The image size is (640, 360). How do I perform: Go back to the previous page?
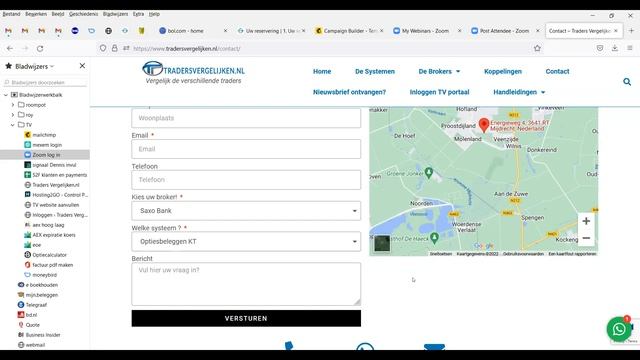pos(10,48)
